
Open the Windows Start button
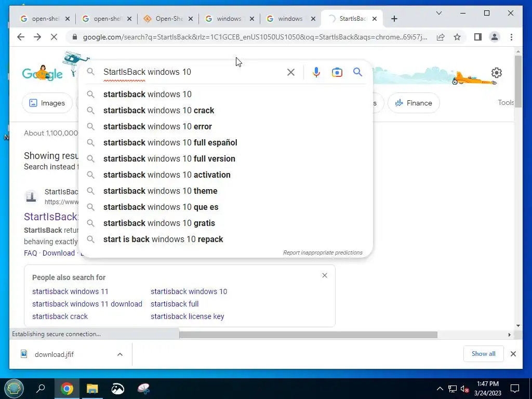(x=14, y=389)
